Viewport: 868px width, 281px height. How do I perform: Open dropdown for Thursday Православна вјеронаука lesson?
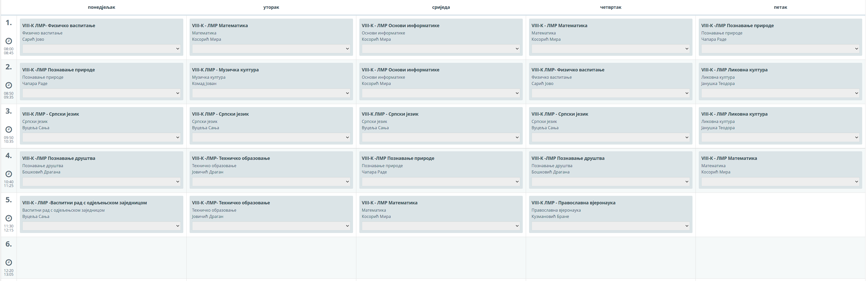pyautogui.click(x=610, y=226)
